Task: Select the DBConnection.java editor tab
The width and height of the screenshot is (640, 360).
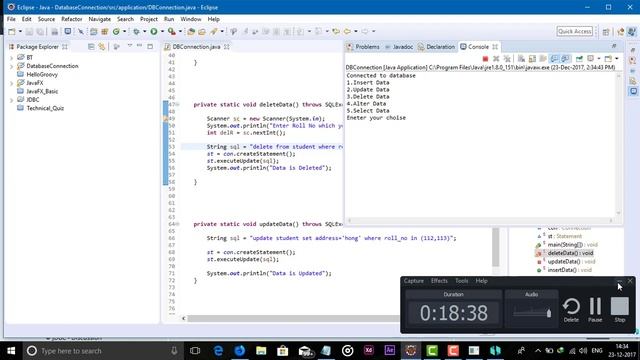Action: pyautogui.click(x=196, y=47)
